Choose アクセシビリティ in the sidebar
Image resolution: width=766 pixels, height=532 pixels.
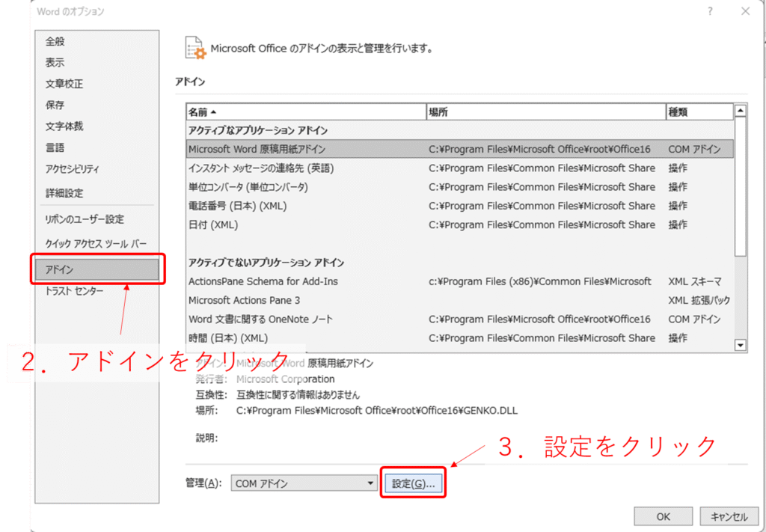[x=73, y=169]
